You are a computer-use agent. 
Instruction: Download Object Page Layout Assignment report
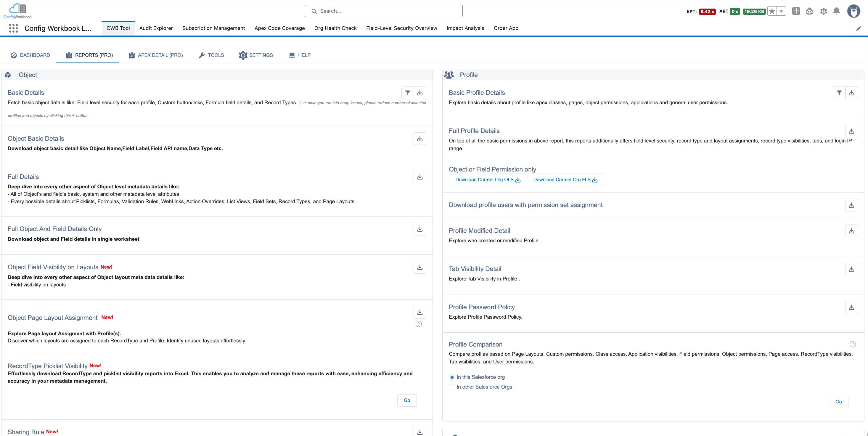420,312
